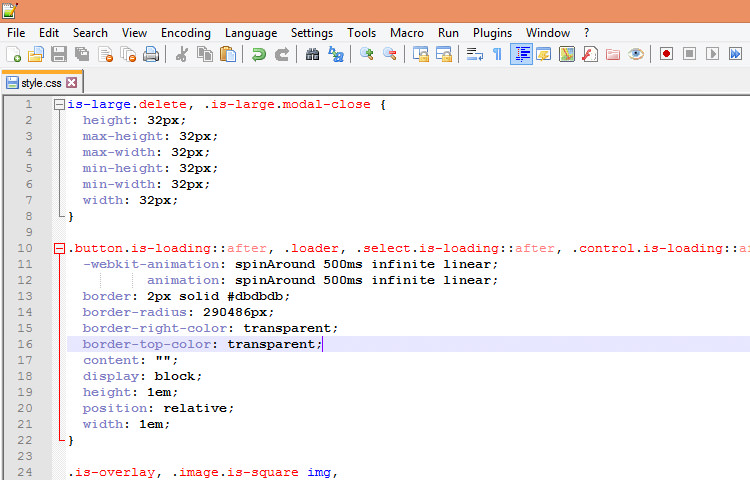Screen dimensions: 750x480
Task: Cut selection with the scissors icon
Action: pos(182,54)
